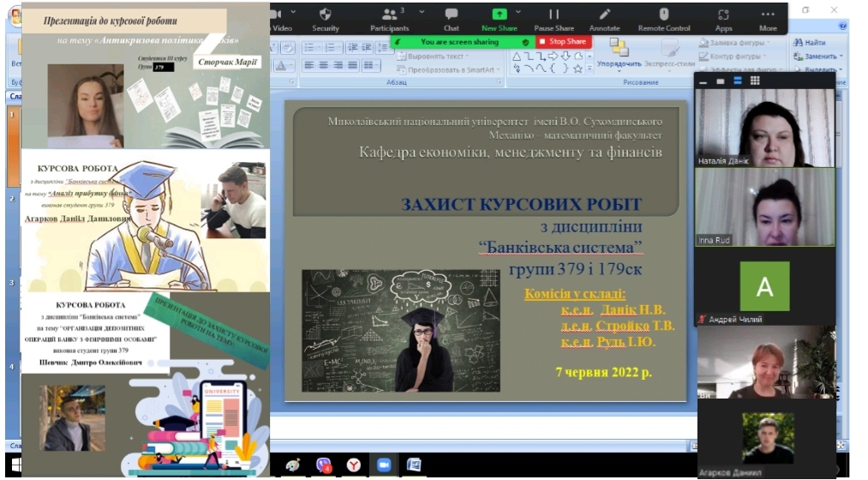Pause the current screen share
The height and width of the screenshot is (480, 868).
click(x=554, y=17)
